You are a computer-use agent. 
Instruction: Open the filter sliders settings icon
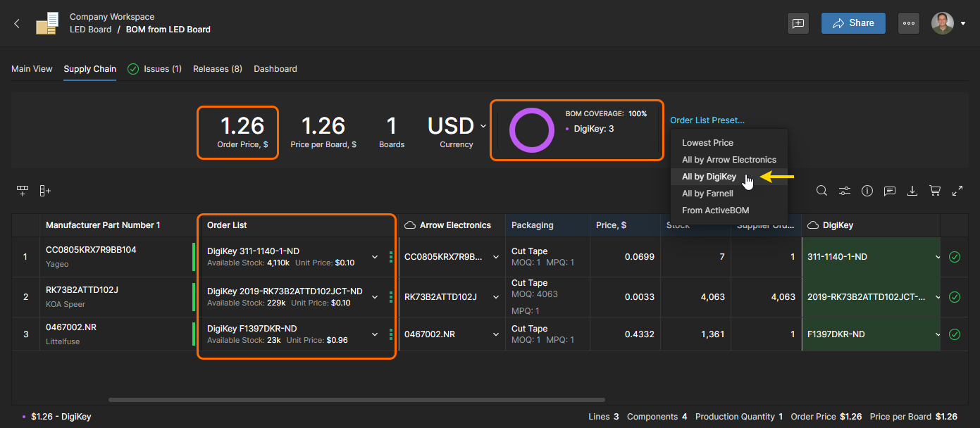coord(844,191)
